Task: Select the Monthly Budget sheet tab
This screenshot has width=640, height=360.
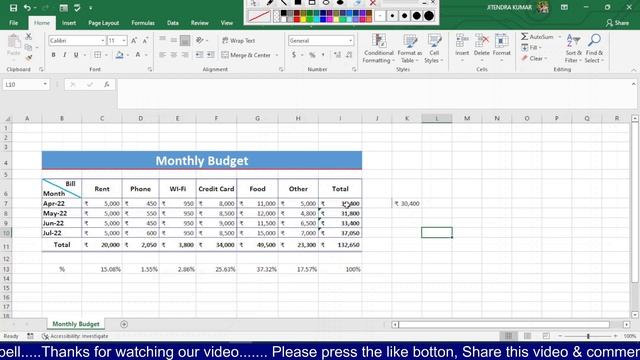Action: (76, 324)
